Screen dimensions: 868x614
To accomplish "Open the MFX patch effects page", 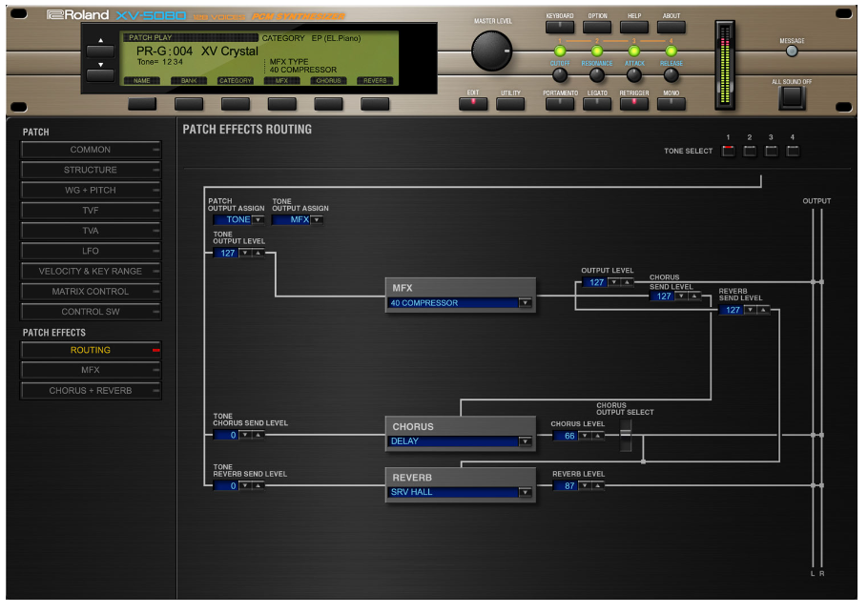I will point(91,370).
